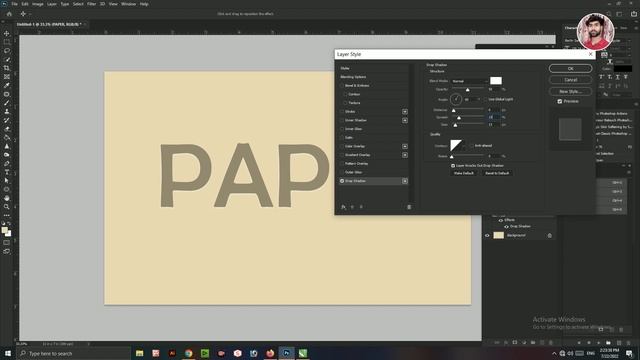Add another Stroke effect with plus button
This screenshot has height=360, width=640.
coord(404,111)
